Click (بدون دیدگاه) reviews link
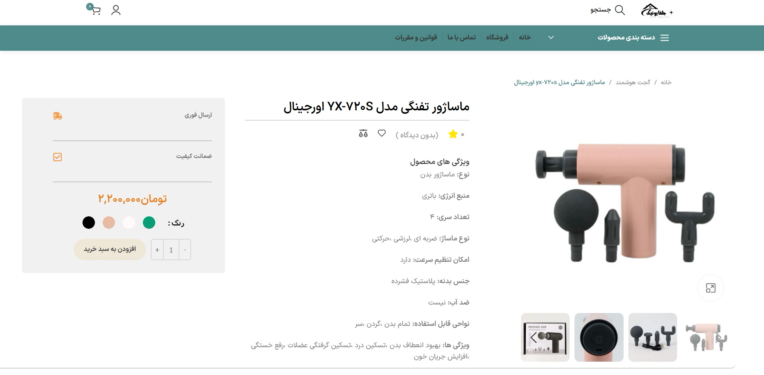Viewport: 764px width, 375px height. [417, 135]
